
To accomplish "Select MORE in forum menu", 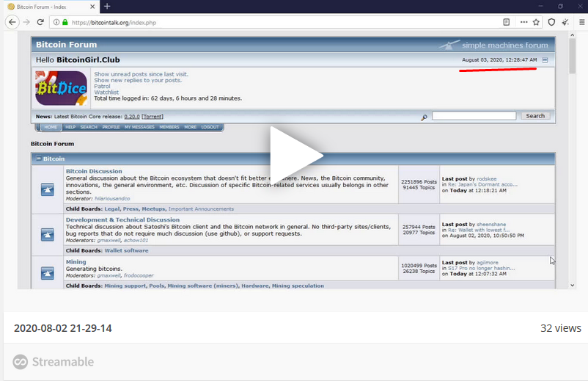I will click(x=190, y=127).
